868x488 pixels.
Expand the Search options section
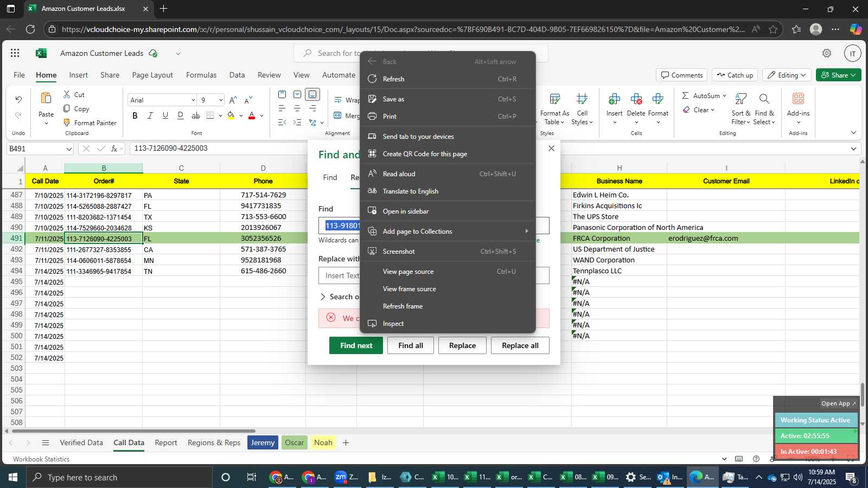click(x=339, y=297)
